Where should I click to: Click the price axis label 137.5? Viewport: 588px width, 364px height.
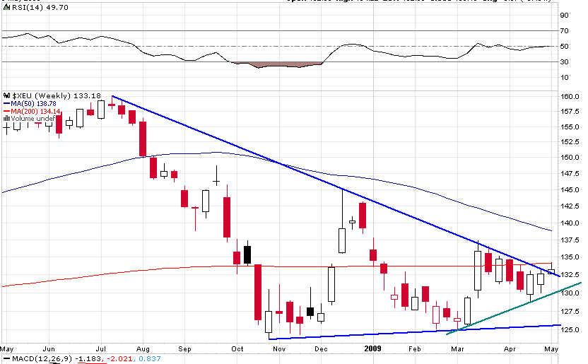[x=570, y=240]
